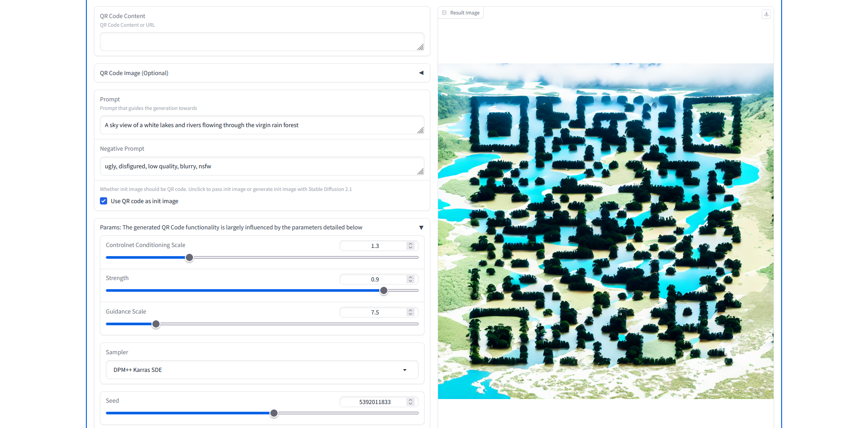Viewport: 868px width, 428px height.
Task: Download the result image
Action: point(766,14)
